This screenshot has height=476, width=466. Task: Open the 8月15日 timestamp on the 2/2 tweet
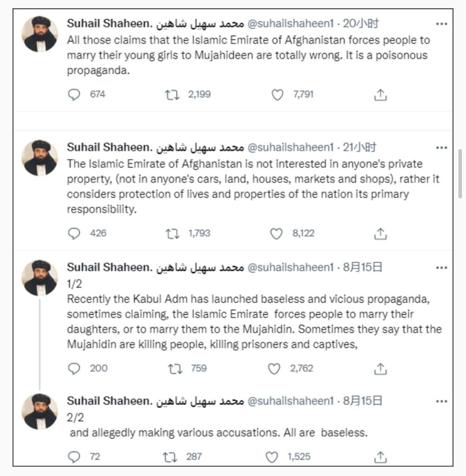(362, 401)
